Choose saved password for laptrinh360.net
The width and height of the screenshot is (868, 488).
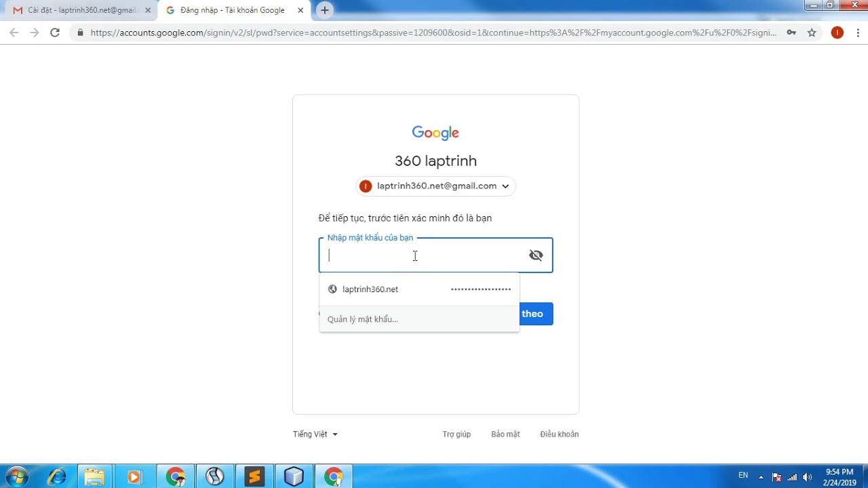coord(419,289)
